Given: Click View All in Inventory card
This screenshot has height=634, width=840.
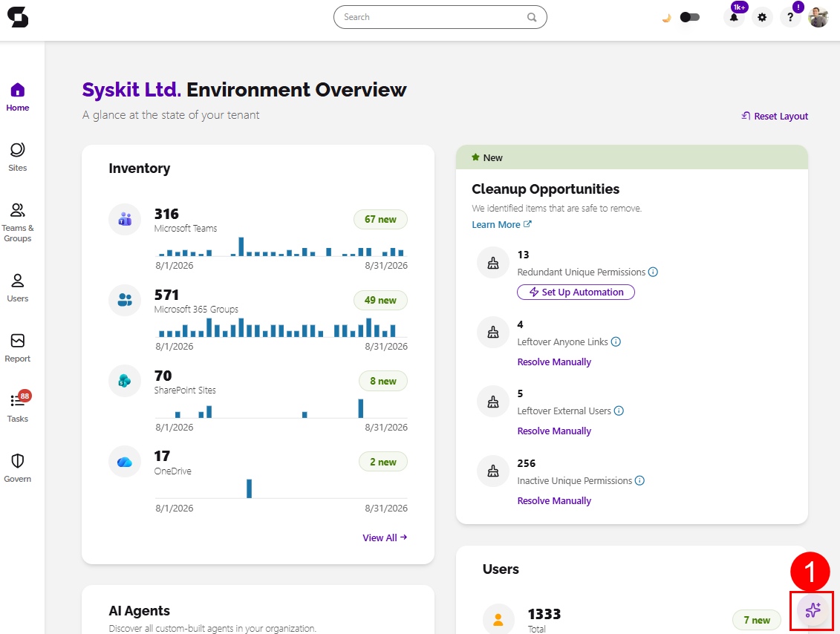Looking at the screenshot, I should [x=385, y=537].
